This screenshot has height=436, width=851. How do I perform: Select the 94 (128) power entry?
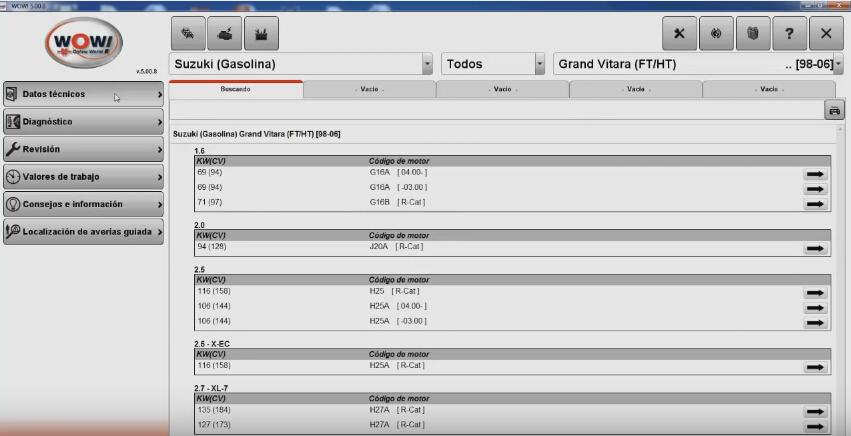[212, 247]
